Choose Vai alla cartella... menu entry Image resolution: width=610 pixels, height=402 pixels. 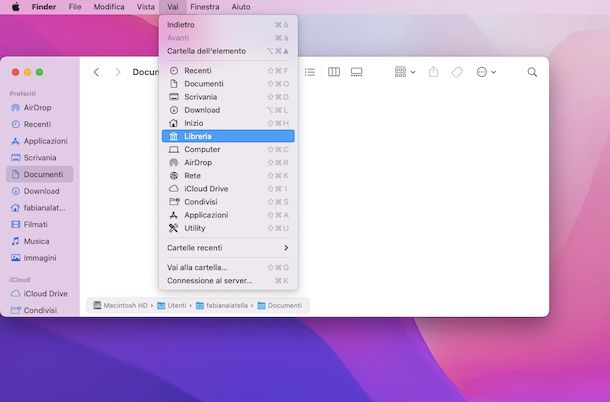tap(228, 267)
